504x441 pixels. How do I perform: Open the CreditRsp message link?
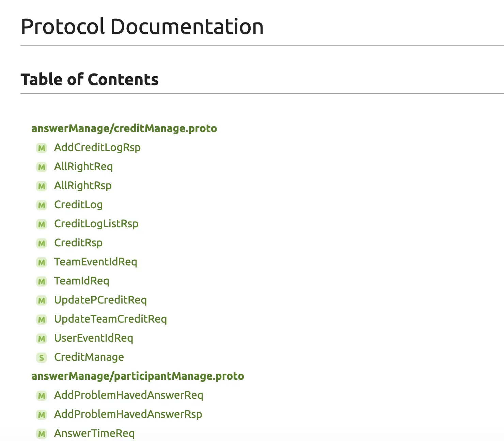pyautogui.click(x=78, y=243)
